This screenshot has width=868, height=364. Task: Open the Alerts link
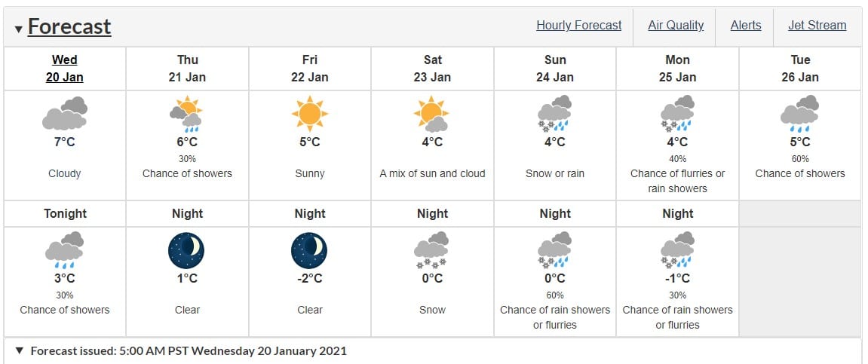click(x=746, y=26)
